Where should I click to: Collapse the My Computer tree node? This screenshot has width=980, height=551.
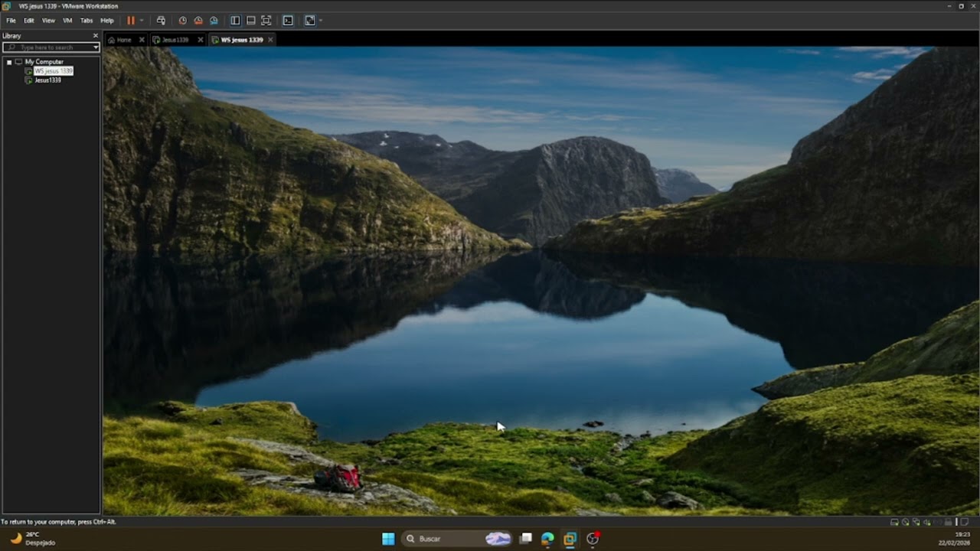coord(8,62)
